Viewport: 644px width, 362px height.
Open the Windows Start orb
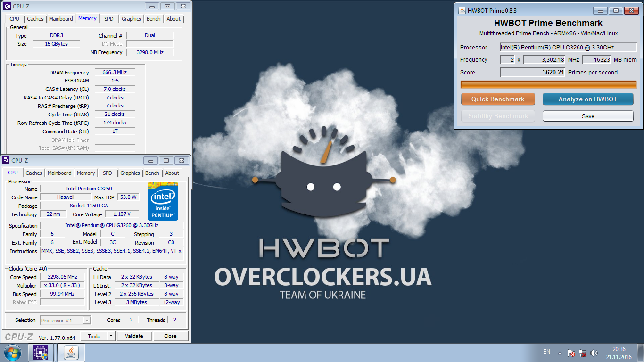(13, 353)
